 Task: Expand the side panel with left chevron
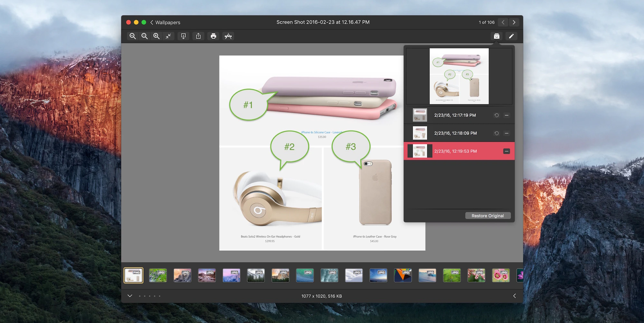514,296
